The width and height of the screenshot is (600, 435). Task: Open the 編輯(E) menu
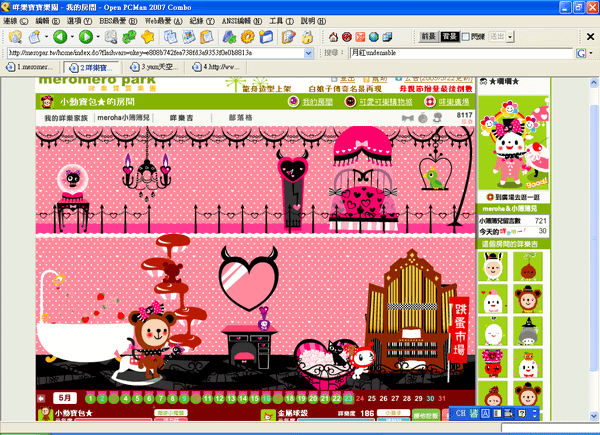point(47,21)
